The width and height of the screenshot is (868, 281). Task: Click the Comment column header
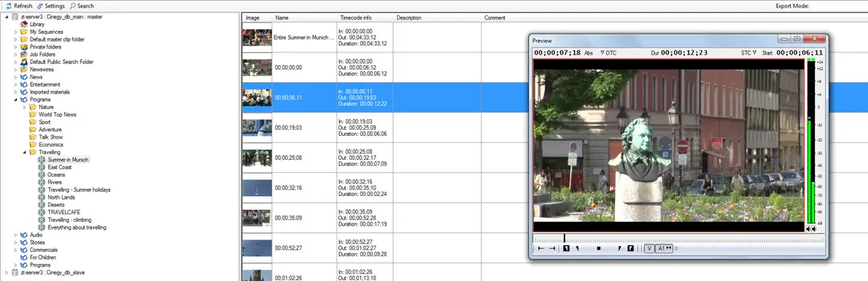tap(495, 18)
